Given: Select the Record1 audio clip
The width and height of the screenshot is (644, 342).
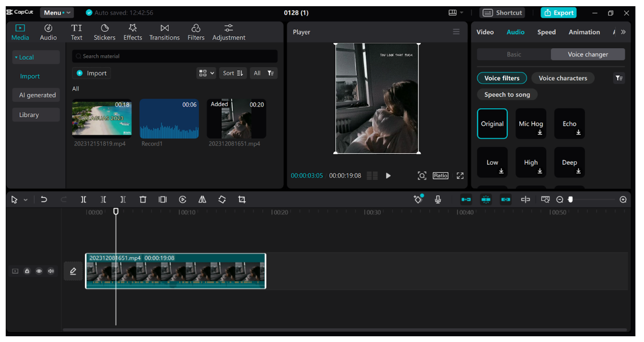Looking at the screenshot, I should click(169, 119).
